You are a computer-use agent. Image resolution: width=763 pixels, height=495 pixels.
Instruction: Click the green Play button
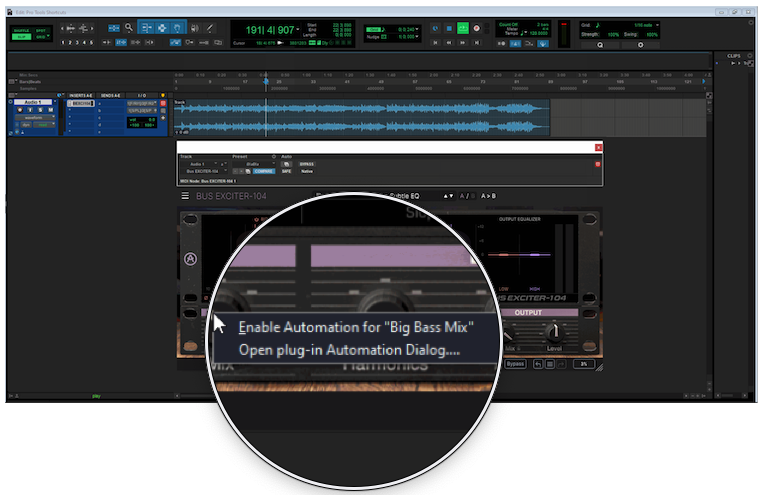463,29
